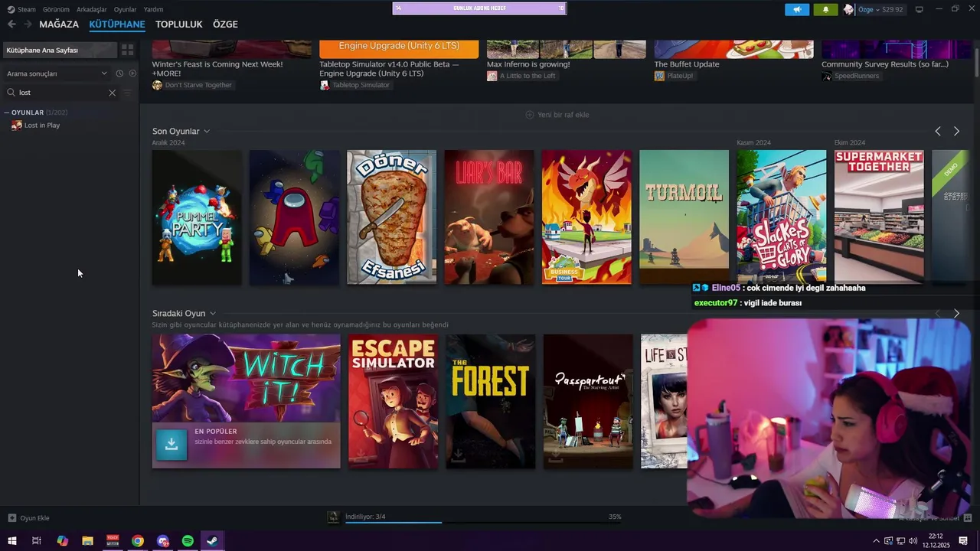Image resolution: width=980 pixels, height=551 pixels.
Task: Switch library to grid collections view icon
Action: (x=127, y=50)
